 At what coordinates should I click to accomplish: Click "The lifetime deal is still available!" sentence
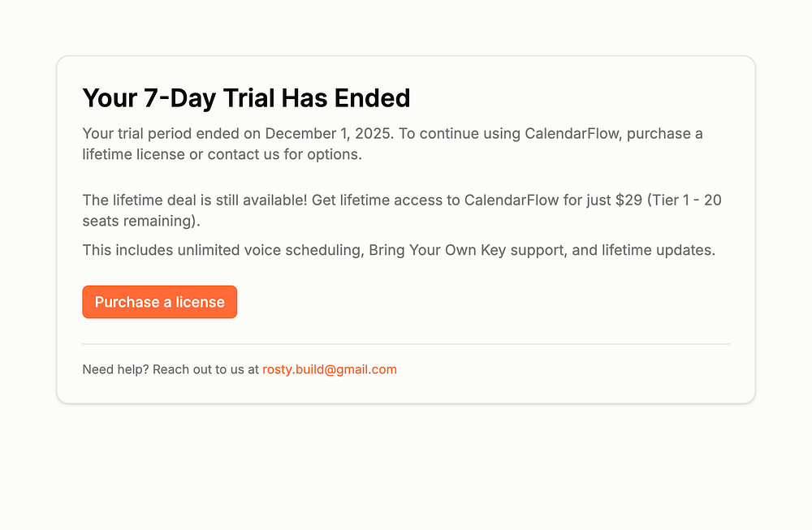point(194,200)
